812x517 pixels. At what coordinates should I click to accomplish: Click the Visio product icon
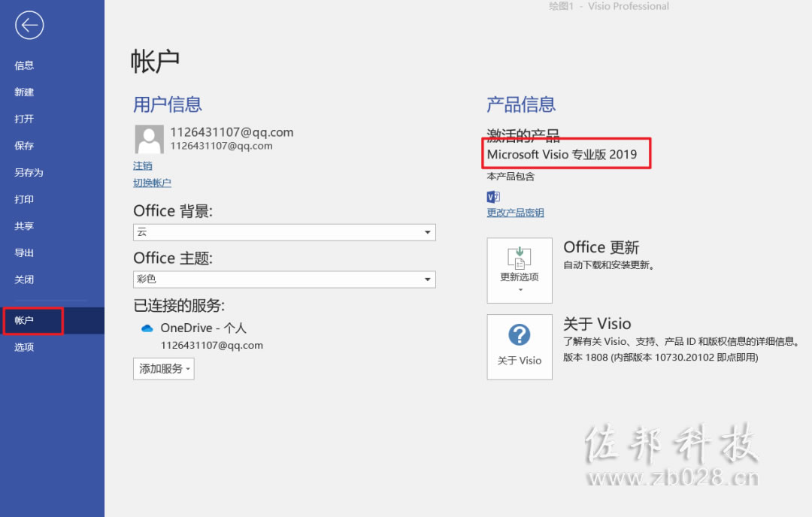coord(493,197)
